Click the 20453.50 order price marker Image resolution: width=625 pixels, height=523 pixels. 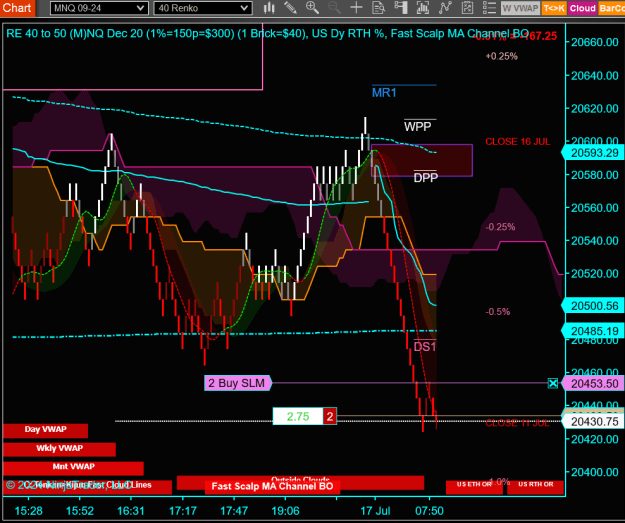(593, 383)
